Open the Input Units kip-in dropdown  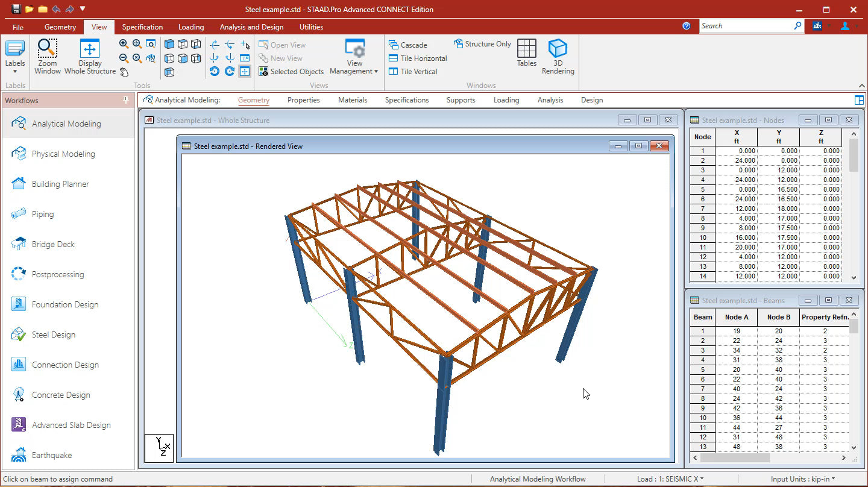click(x=803, y=479)
